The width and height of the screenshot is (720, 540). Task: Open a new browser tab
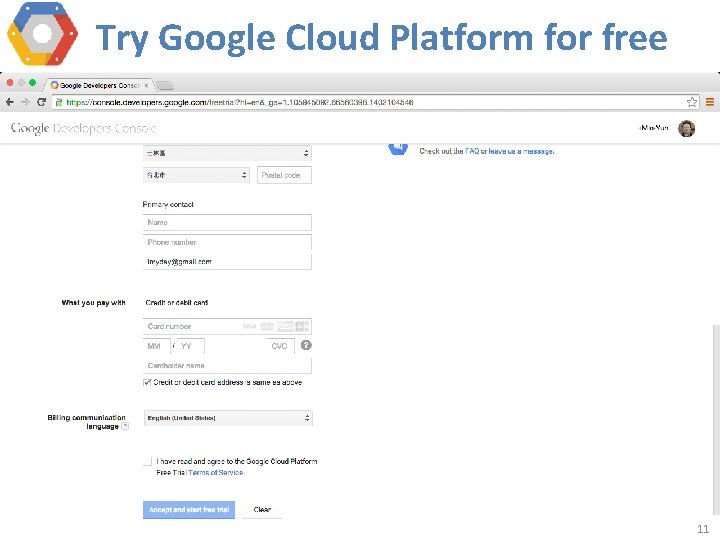tap(166, 86)
